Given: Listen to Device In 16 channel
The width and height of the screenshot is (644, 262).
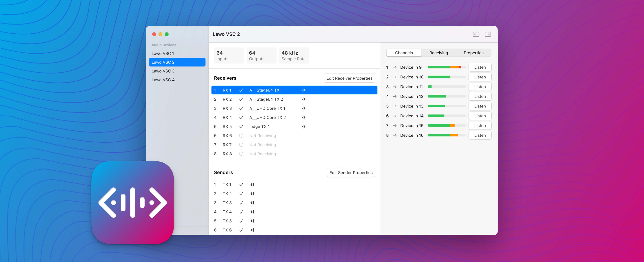Looking at the screenshot, I should coord(480,135).
